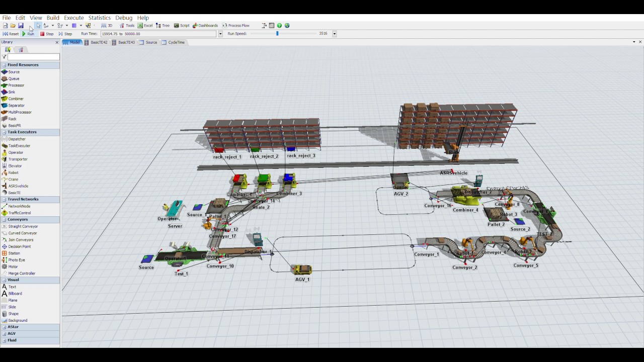Click the Reset simulation button
This screenshot has height=362, width=644.
(x=11, y=34)
